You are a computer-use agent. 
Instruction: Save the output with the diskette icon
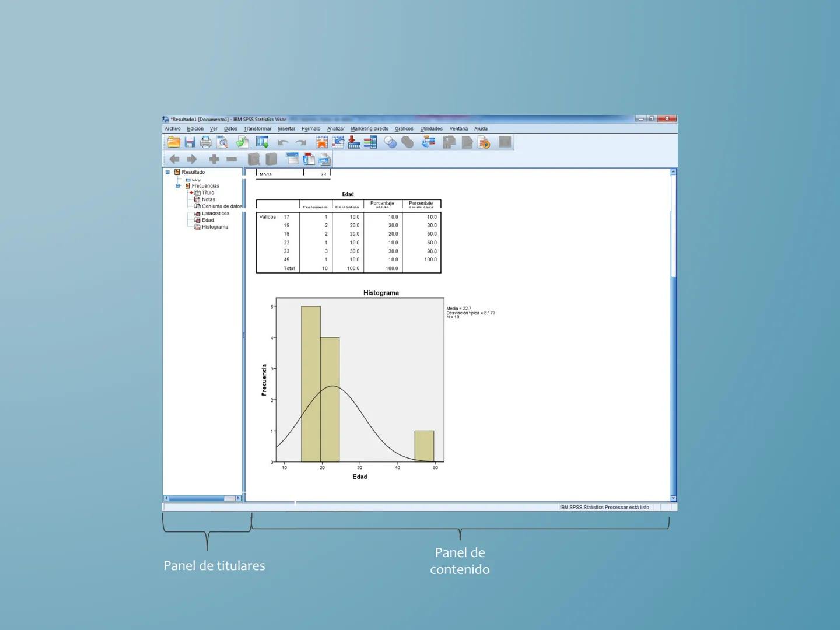189,142
